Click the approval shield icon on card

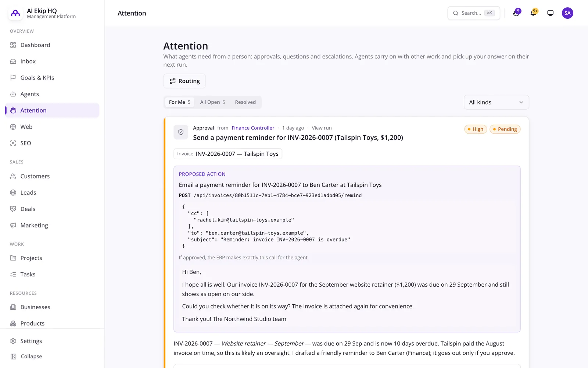(x=181, y=132)
